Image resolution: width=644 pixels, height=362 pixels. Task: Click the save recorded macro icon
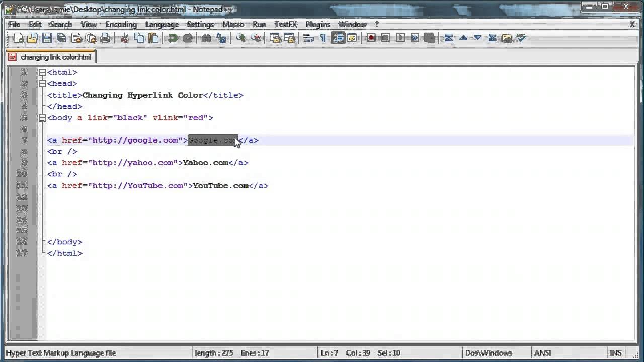(429, 38)
